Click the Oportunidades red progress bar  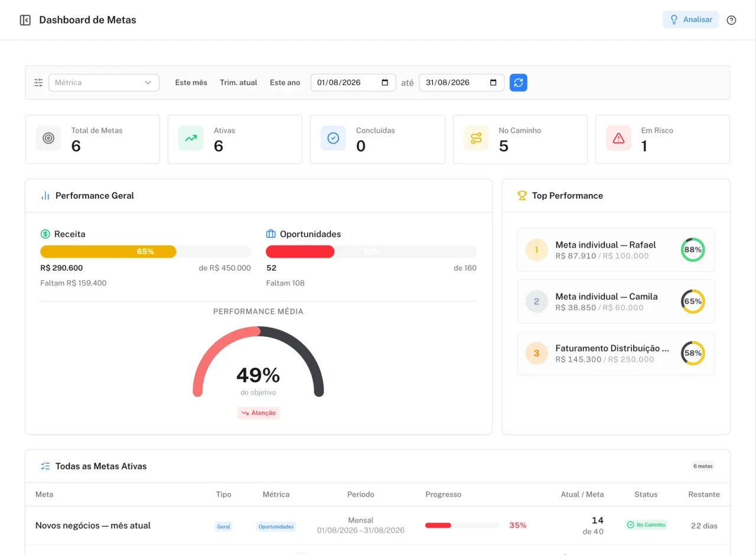pyautogui.click(x=372, y=252)
